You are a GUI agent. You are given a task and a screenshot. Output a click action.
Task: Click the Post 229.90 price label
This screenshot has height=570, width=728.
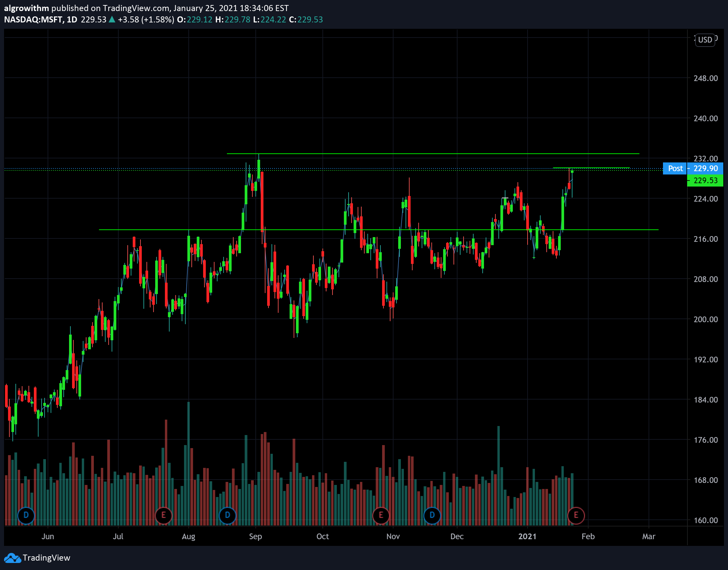click(693, 168)
